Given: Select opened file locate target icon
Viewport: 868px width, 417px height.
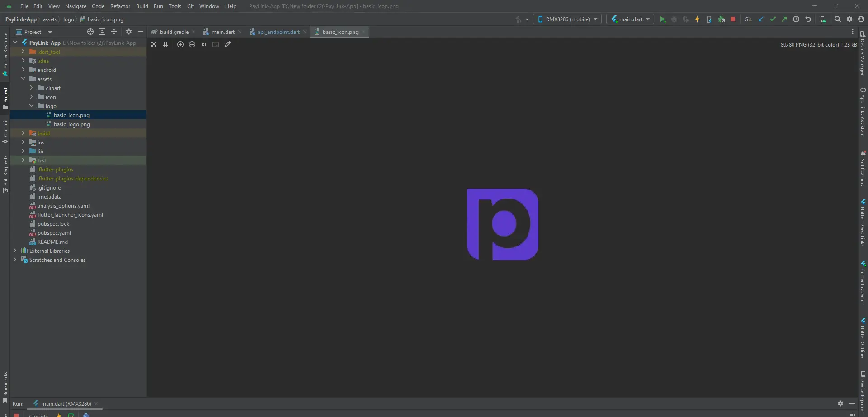Looking at the screenshot, I should click(90, 32).
